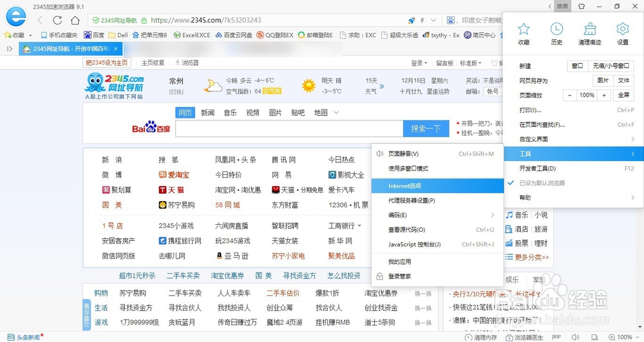This screenshot has width=644, height=342.
Task: Open the 收藏 star in the menu panel
Action: (524, 29)
